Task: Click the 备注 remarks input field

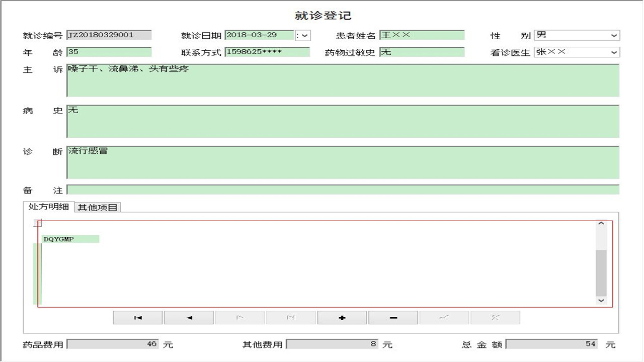Action: pyautogui.click(x=342, y=189)
